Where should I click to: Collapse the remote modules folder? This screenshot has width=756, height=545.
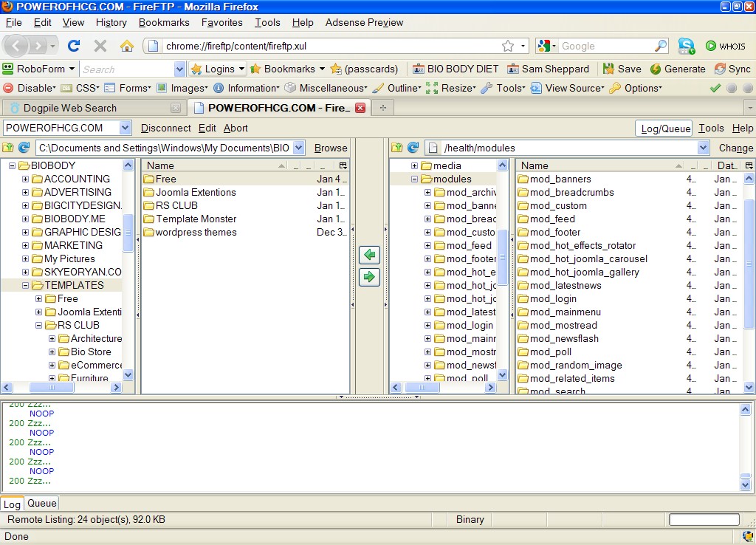click(x=414, y=179)
